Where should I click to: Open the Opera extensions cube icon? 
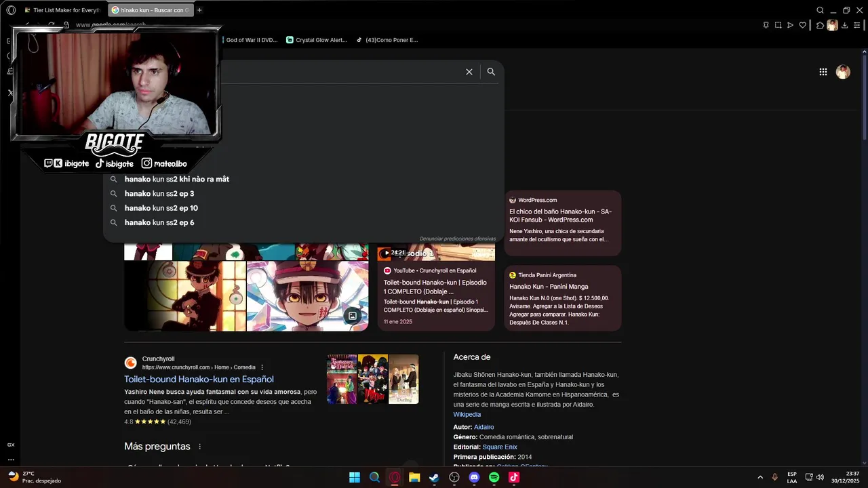pyautogui.click(x=820, y=25)
